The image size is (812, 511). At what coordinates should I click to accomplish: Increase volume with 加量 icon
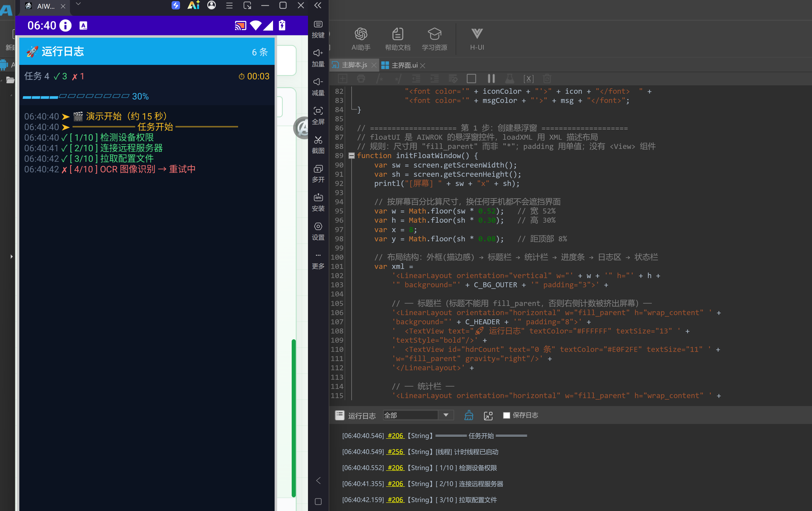pyautogui.click(x=318, y=58)
